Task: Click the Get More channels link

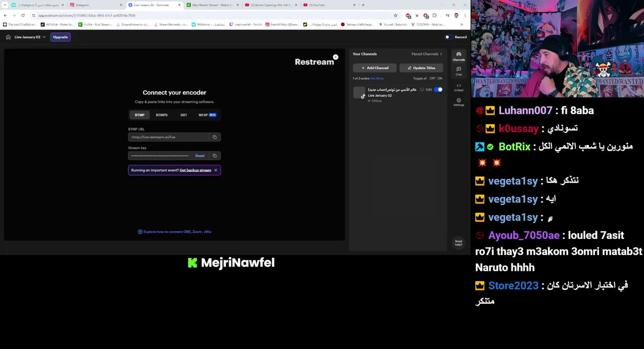Action: coord(377,79)
